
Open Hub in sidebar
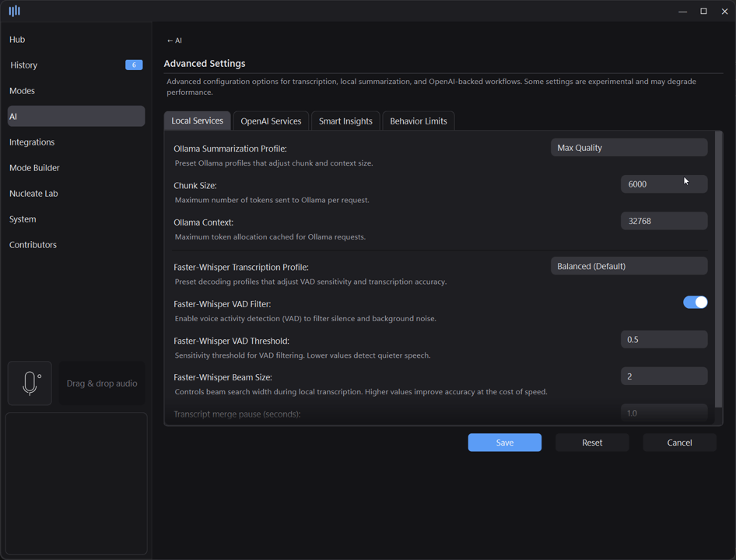click(x=76, y=40)
